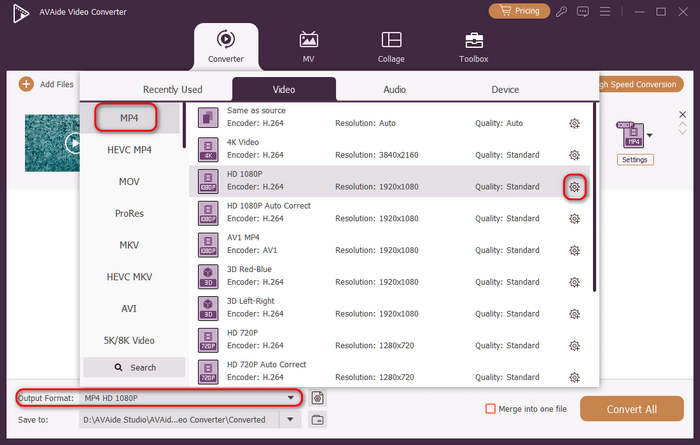Select the 3D Red-Blue preset icon
Viewport: 700px width, 445px height.
(x=208, y=277)
